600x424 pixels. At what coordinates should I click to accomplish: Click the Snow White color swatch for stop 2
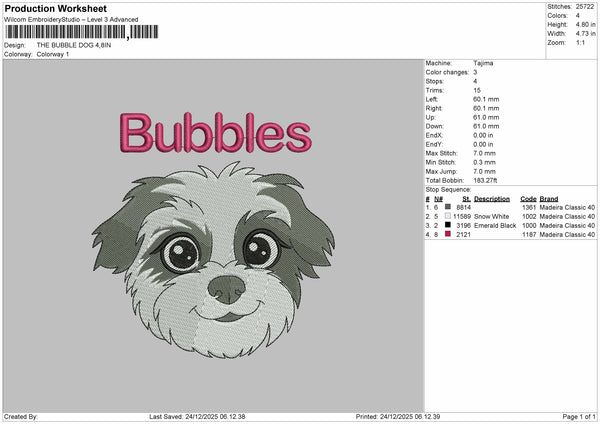(x=448, y=216)
